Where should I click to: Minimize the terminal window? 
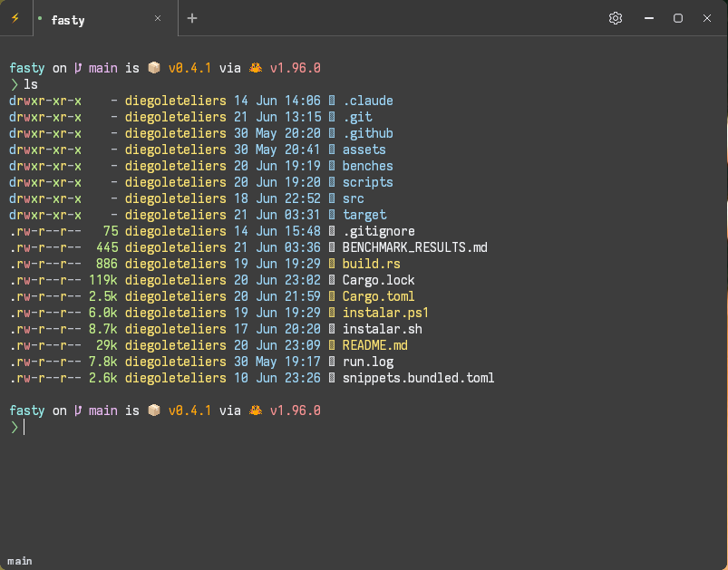pos(649,18)
